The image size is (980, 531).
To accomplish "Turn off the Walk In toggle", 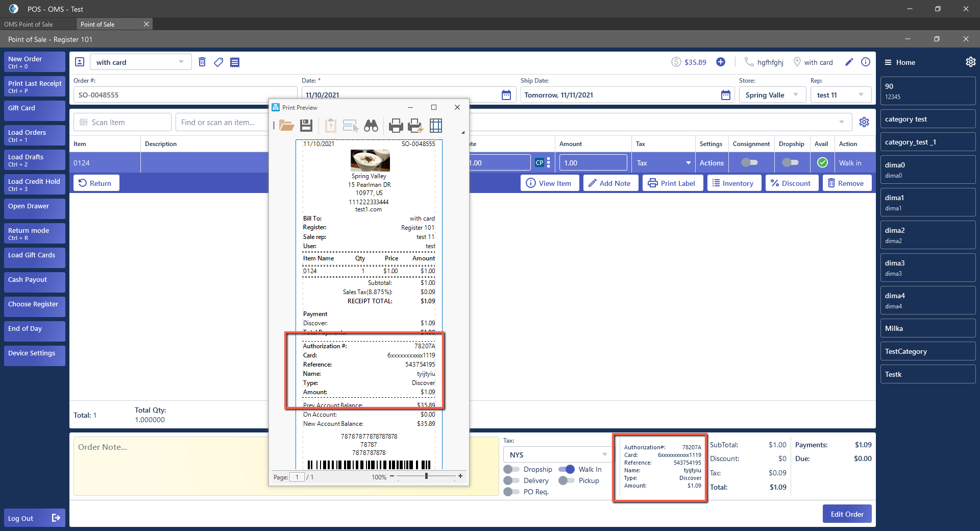I will 567,469.
